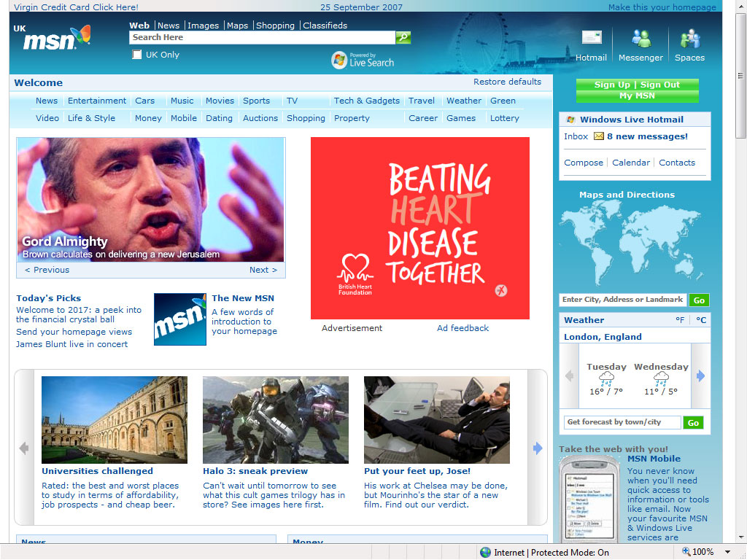Click the Search Here text box
This screenshot has height=560, width=747.
coord(262,38)
